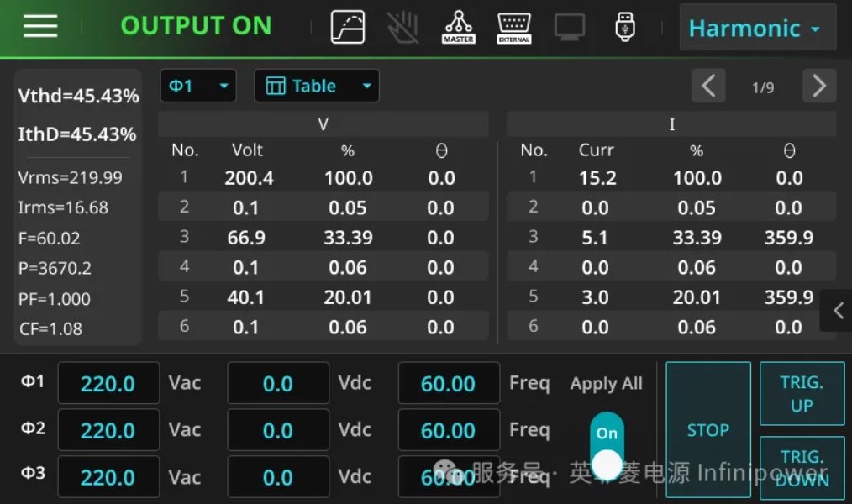Open the Harmonic mode dropdown
Image resolution: width=852 pixels, height=504 pixels.
click(x=757, y=28)
